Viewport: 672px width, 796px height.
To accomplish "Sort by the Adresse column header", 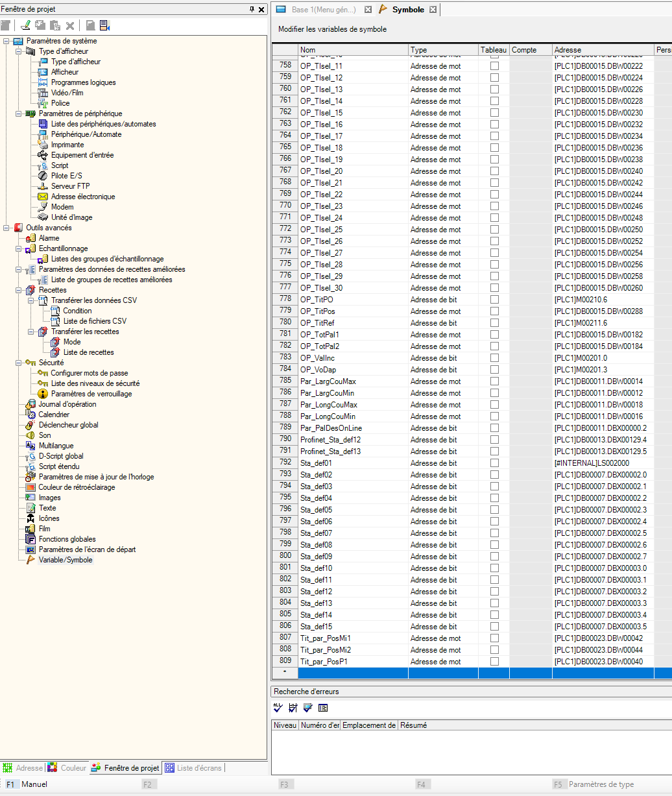I will [602, 50].
